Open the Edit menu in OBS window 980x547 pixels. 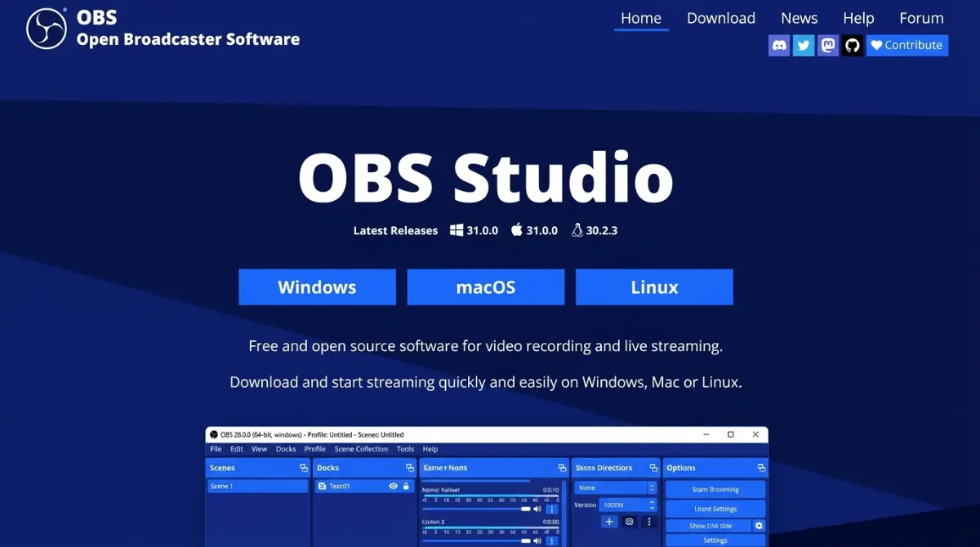pos(237,449)
